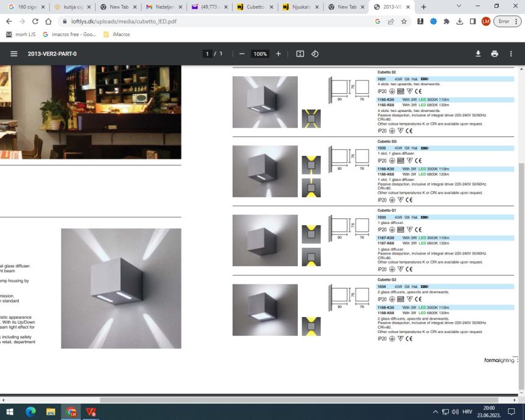Click the Error button in Chrome toolbar
Viewport: 525px width, 420px height.
504,21
